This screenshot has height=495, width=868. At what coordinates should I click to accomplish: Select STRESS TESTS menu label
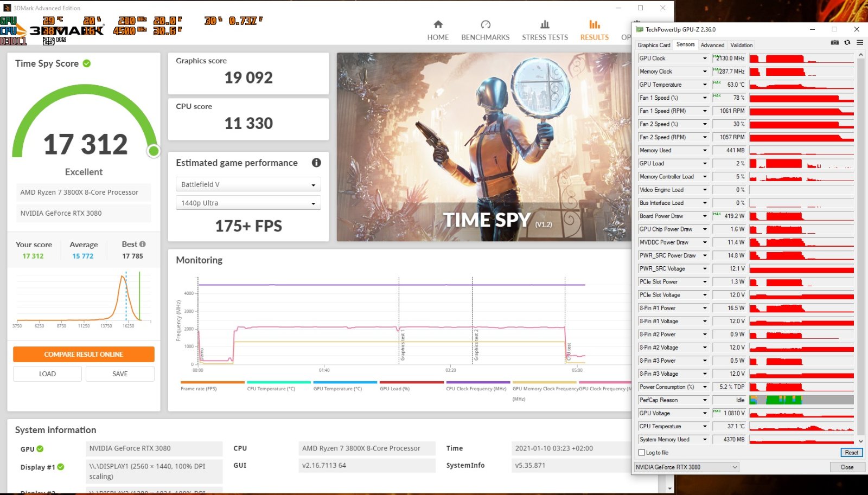tap(545, 37)
